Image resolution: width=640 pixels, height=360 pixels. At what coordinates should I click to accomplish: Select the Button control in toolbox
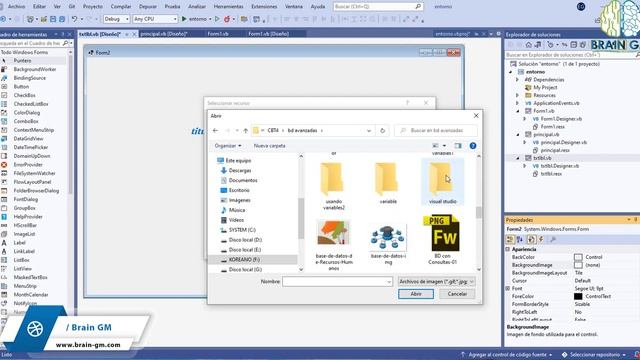pyautogui.click(x=21, y=87)
